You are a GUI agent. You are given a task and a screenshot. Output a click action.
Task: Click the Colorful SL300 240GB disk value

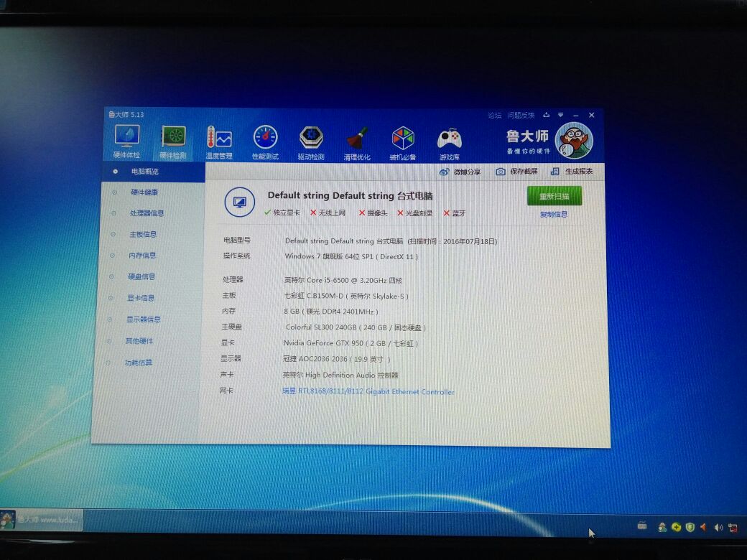(356, 327)
